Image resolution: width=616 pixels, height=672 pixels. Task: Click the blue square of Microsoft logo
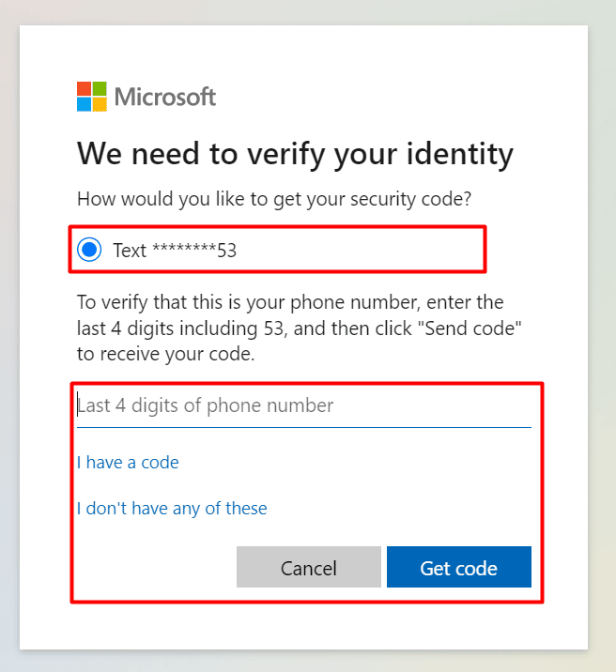click(85, 104)
